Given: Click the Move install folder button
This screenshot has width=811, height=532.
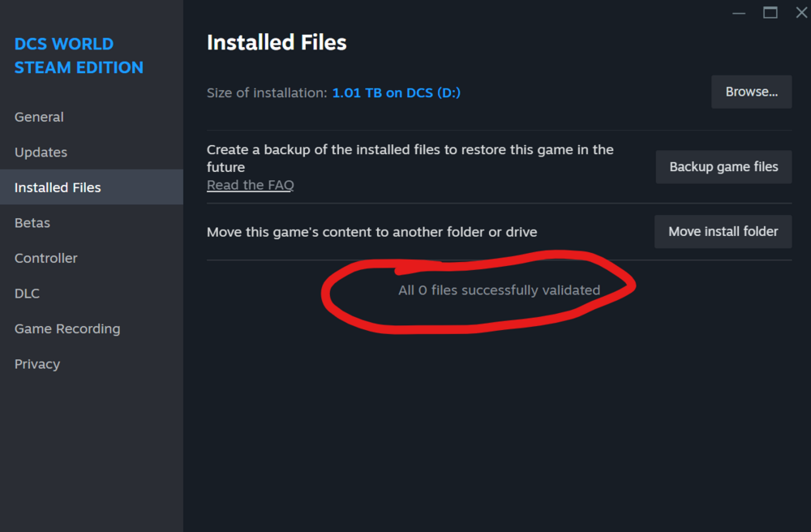Looking at the screenshot, I should pyautogui.click(x=723, y=232).
